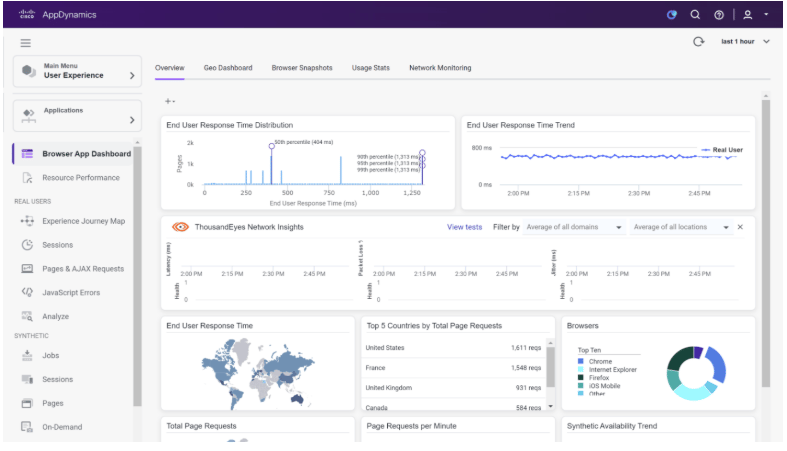Select the France row in countries list
Viewport: 787px width, 451px height.
pyautogui.click(x=453, y=368)
